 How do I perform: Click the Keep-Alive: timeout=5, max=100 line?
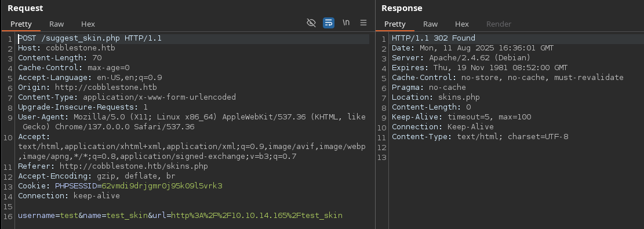click(461, 117)
